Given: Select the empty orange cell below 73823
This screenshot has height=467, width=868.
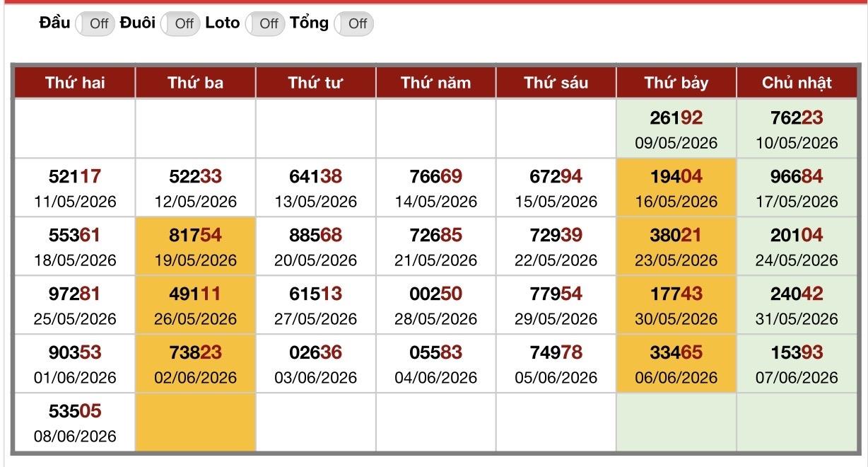Looking at the screenshot, I should tap(196, 422).
